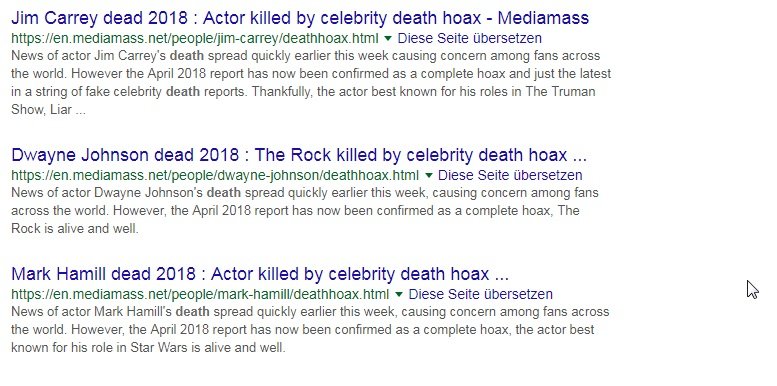Image resolution: width=777 pixels, height=386 pixels.
Task: Click 'Show, Liar ...' truncated snippet text
Action: point(48,110)
